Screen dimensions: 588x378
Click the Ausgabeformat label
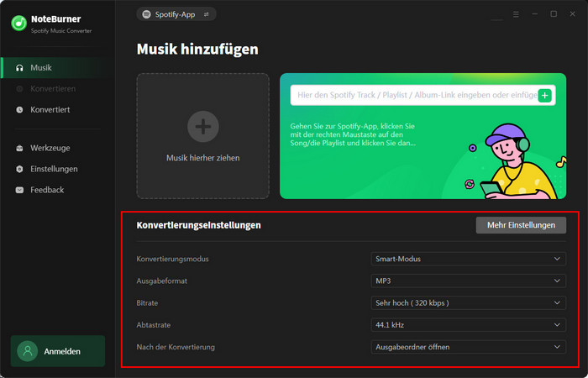[161, 281]
